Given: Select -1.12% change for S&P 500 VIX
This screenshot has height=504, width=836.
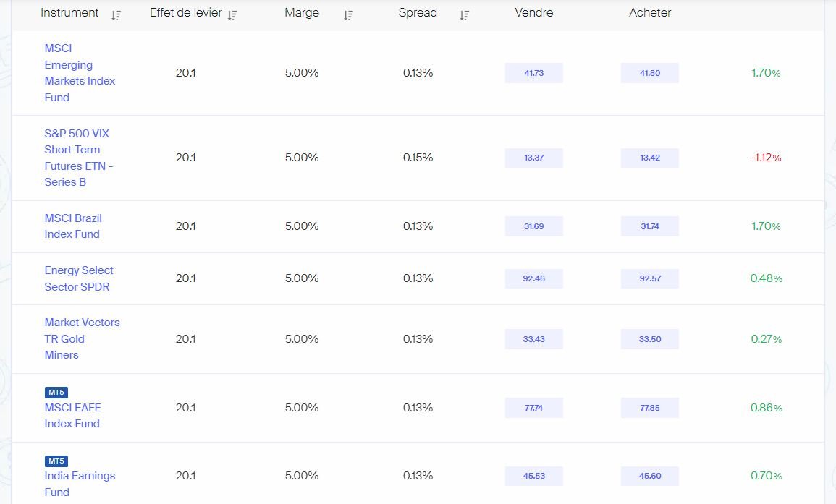Looking at the screenshot, I should 767,158.
